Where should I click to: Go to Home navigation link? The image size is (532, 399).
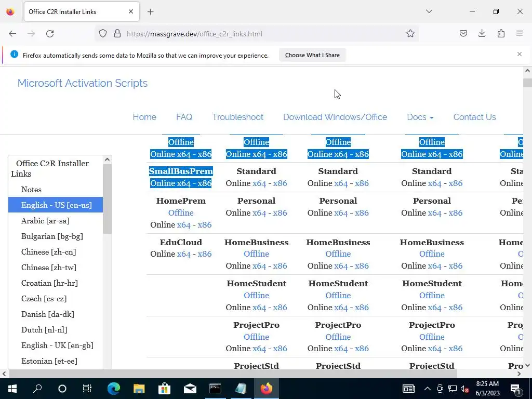144,117
